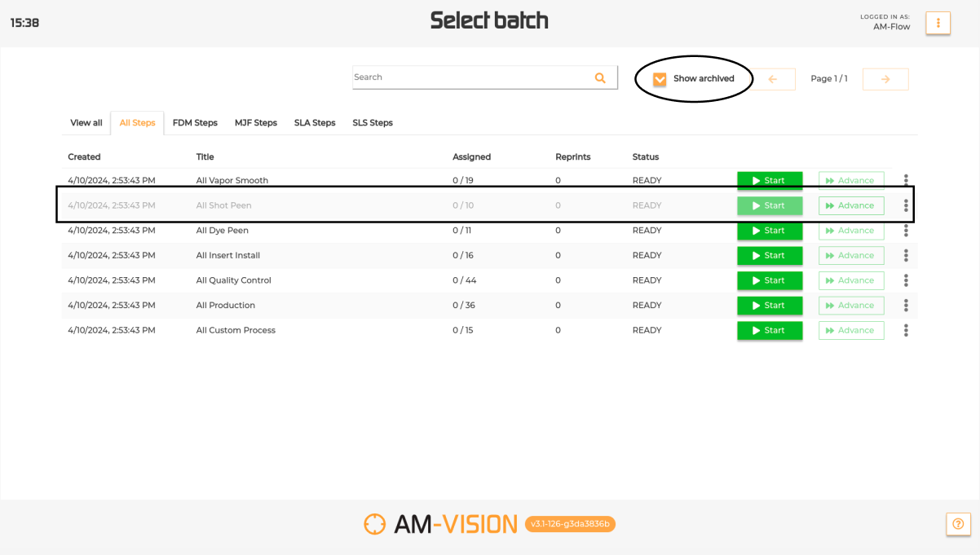Go to next page arrow

(885, 79)
